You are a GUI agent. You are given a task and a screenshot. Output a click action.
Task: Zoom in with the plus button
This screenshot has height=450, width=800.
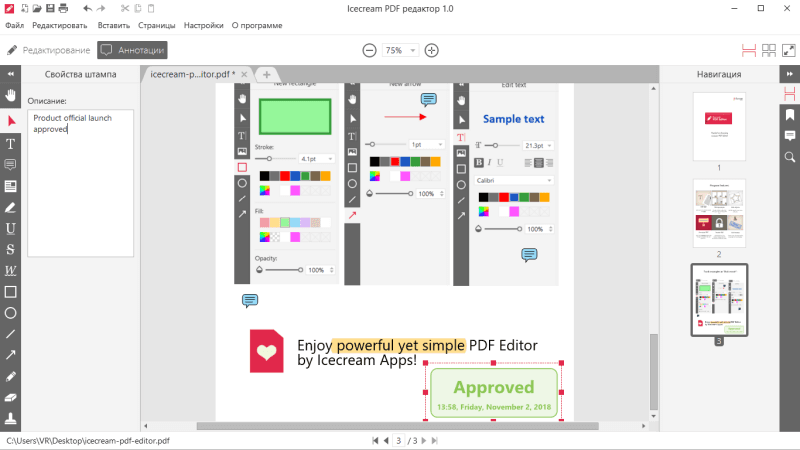tap(432, 50)
